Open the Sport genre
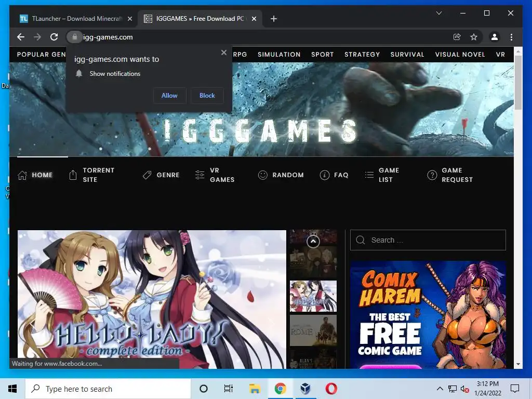This screenshot has height=399, width=532. click(322, 54)
